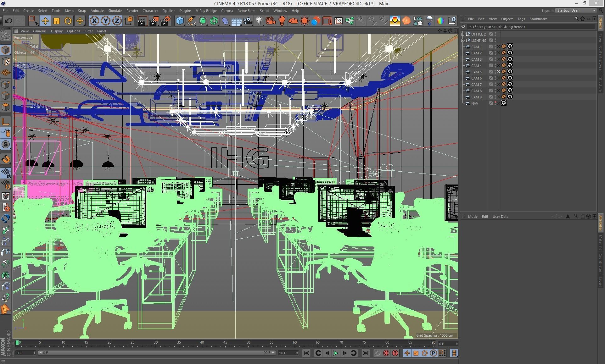Viewport: 605px width, 364px height.
Task: Switch to the Materials side tab
Action: tap(601, 242)
